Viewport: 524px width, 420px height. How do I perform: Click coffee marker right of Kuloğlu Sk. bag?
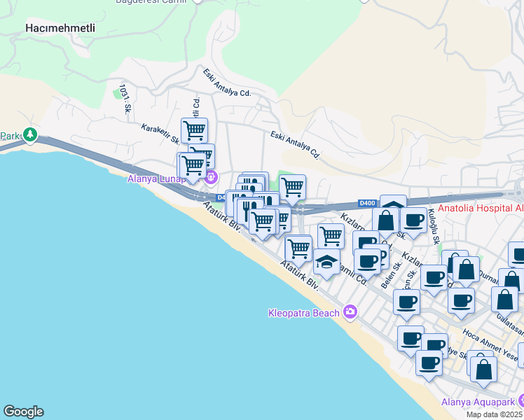click(413, 220)
